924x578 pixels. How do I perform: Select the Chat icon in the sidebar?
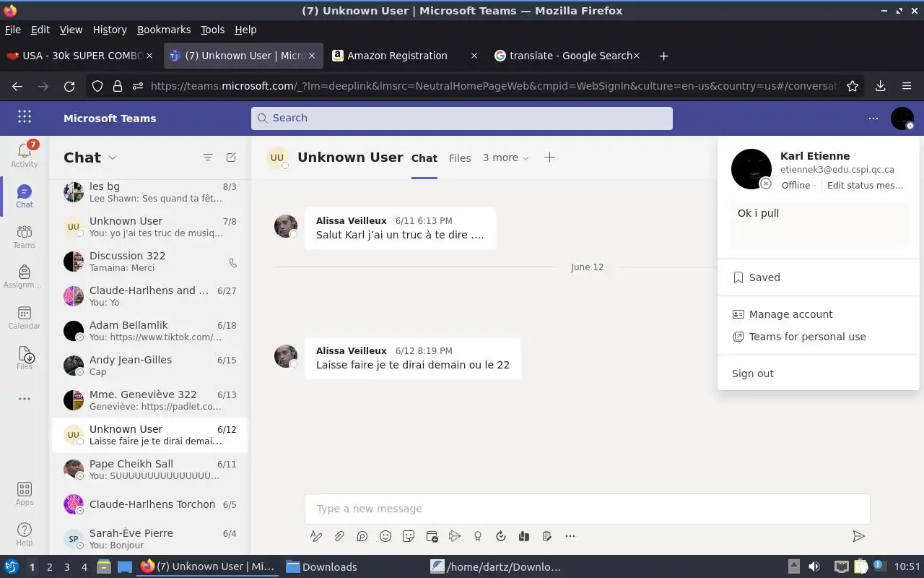point(25,196)
